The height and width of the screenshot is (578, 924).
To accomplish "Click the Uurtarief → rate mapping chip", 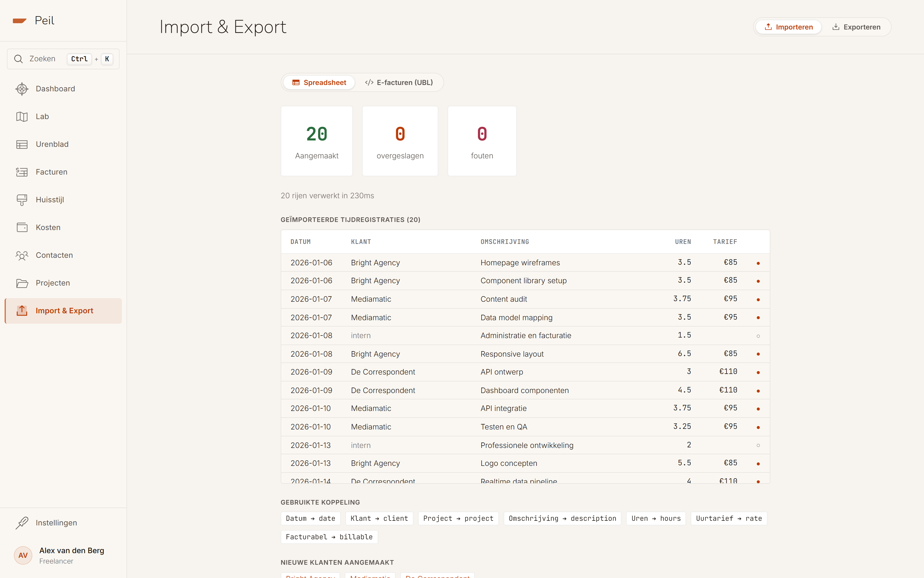I will tap(729, 518).
